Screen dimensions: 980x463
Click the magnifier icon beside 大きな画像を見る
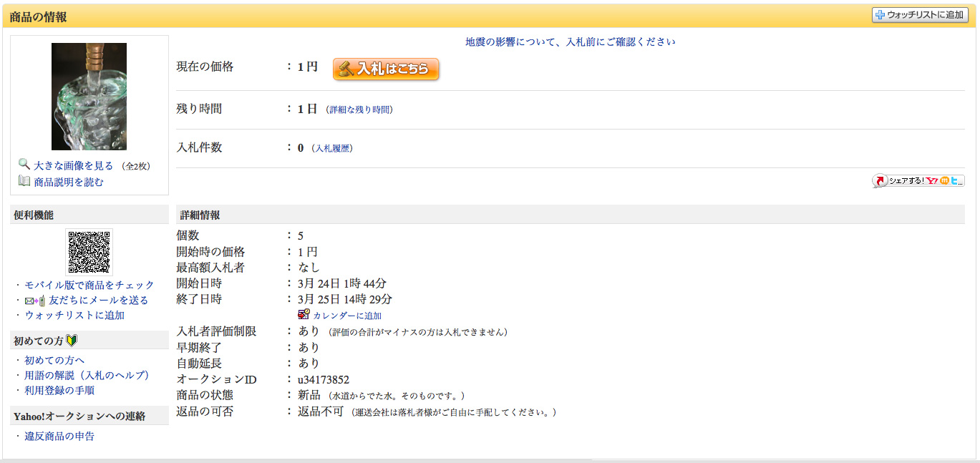click(x=24, y=165)
